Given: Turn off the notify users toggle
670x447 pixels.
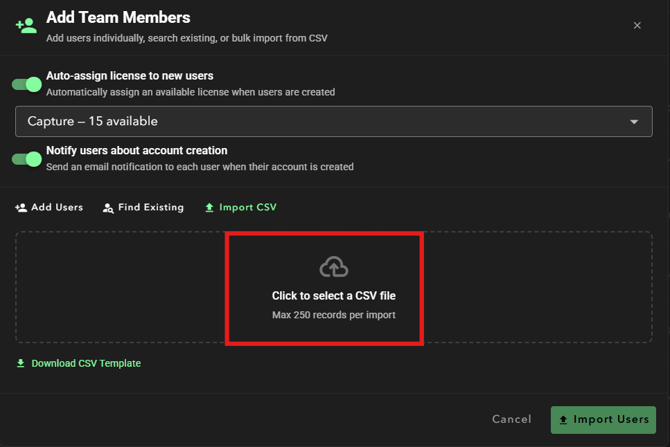Looking at the screenshot, I should tap(27, 159).
